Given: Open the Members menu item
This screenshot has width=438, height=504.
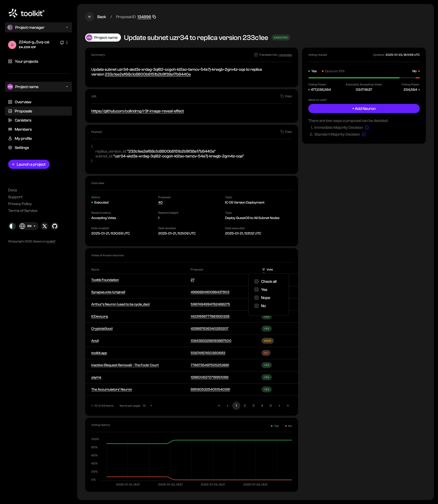Looking at the screenshot, I should [x=39, y=129].
